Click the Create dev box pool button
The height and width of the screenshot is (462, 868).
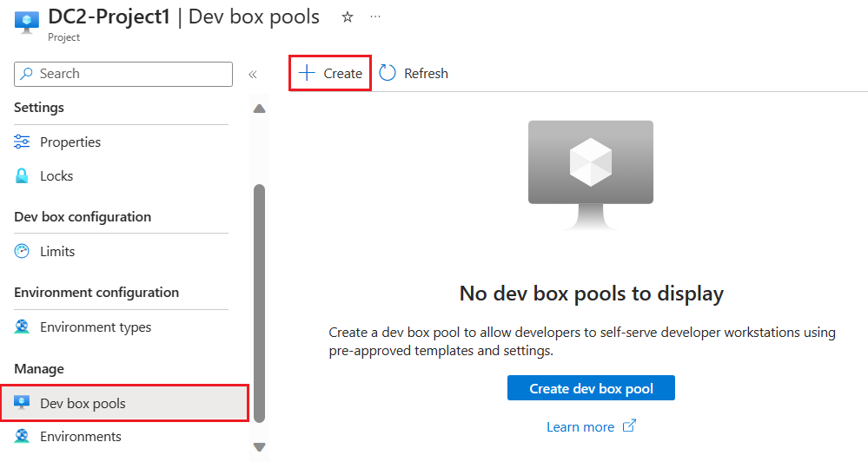(591, 388)
